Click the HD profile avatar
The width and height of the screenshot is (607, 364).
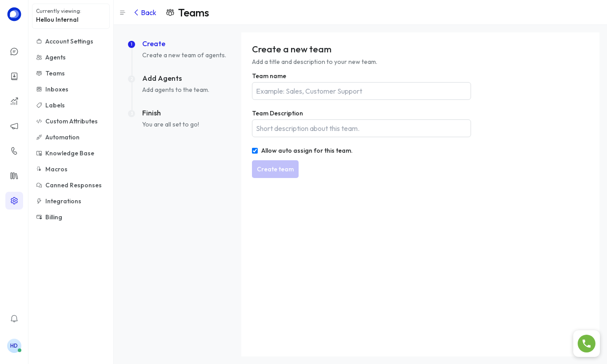point(14,346)
